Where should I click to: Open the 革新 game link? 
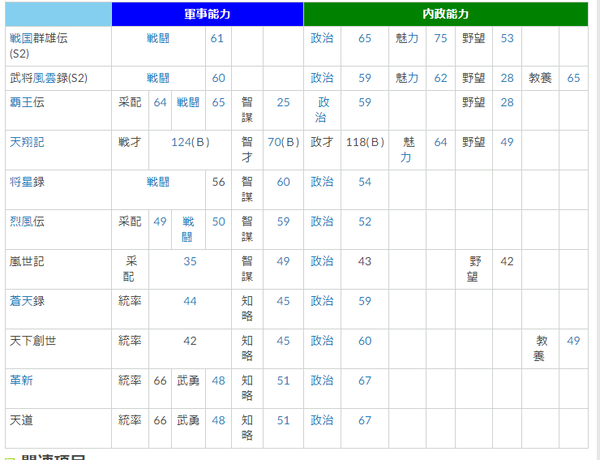(x=21, y=380)
